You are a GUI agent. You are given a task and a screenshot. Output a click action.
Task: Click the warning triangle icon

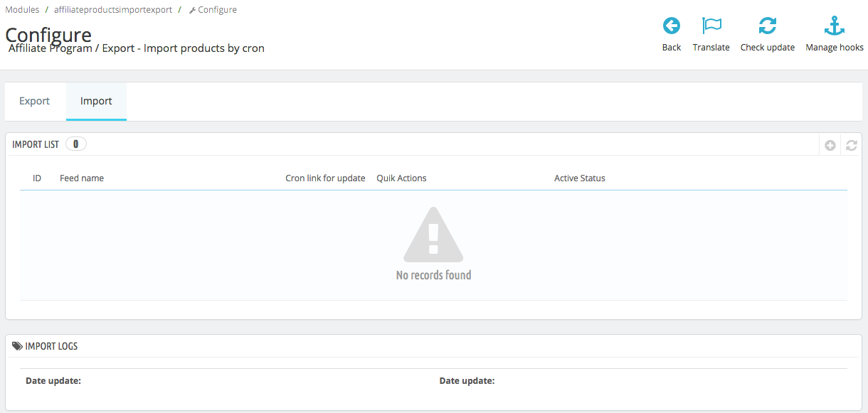coord(433,235)
